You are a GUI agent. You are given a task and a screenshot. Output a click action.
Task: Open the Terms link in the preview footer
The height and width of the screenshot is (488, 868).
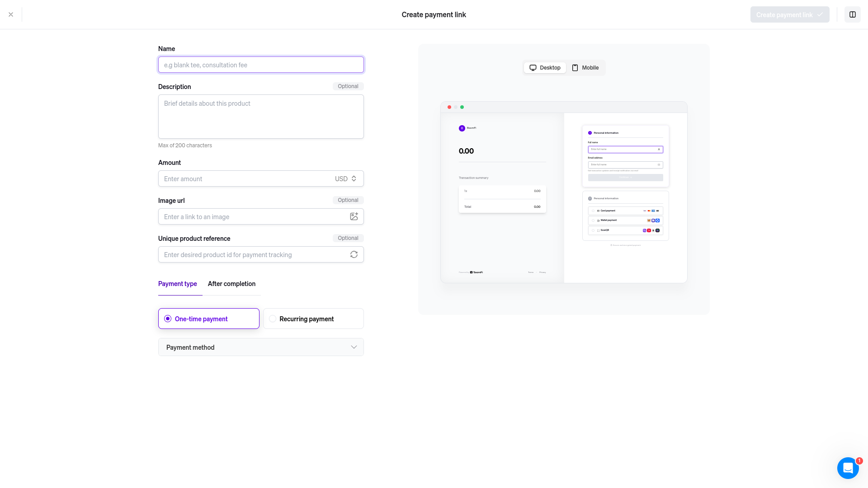(531, 272)
